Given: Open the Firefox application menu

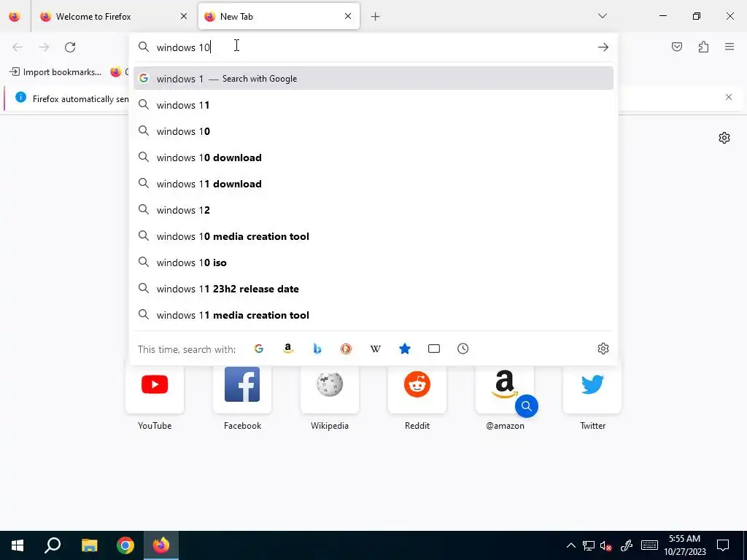Looking at the screenshot, I should tap(729, 47).
